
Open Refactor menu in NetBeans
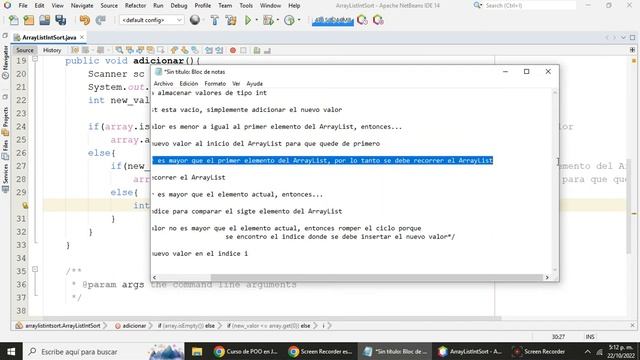[135, 5]
